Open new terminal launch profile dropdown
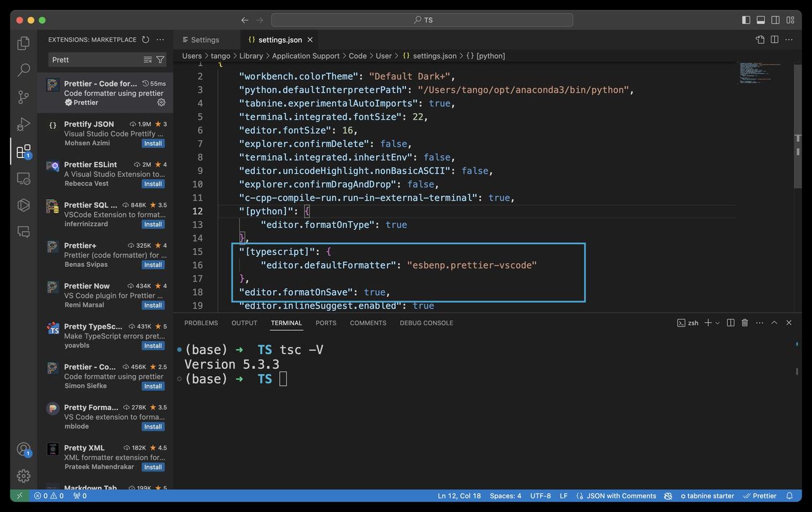Screen dimensions: 812x512 click(717, 323)
